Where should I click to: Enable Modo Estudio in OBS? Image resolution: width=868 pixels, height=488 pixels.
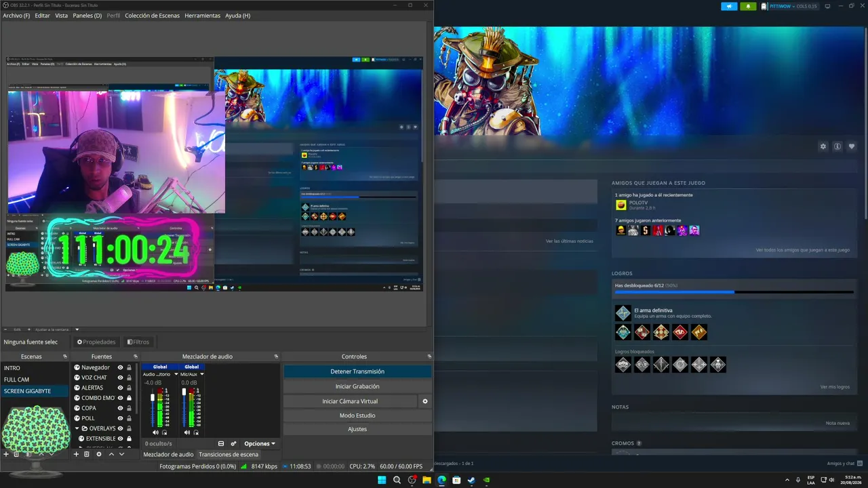coord(357,415)
